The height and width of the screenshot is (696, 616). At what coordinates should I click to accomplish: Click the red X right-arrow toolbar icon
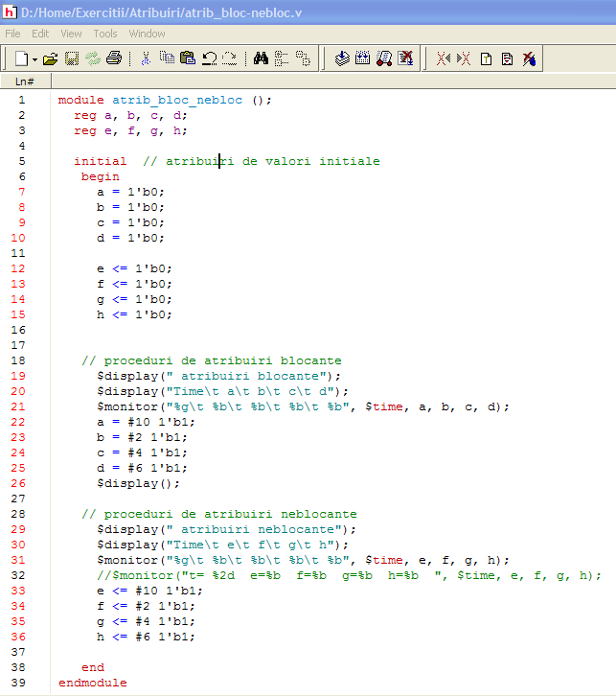464,58
